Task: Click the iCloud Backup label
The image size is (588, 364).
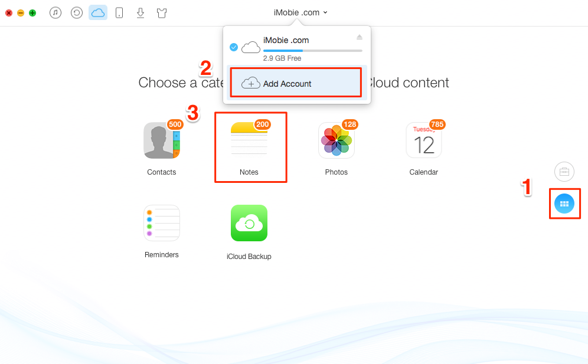Action: coord(249,257)
